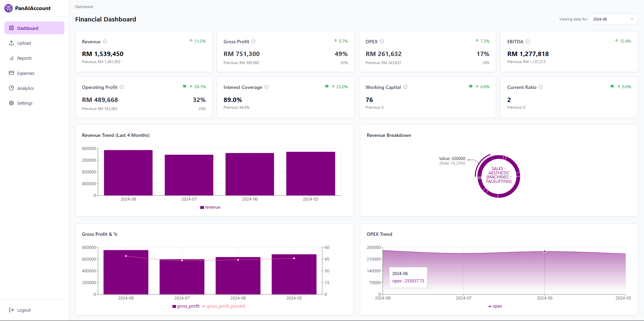Toggle the revenue legend in Revenue Trend
The image size is (644, 321).
coord(210,207)
